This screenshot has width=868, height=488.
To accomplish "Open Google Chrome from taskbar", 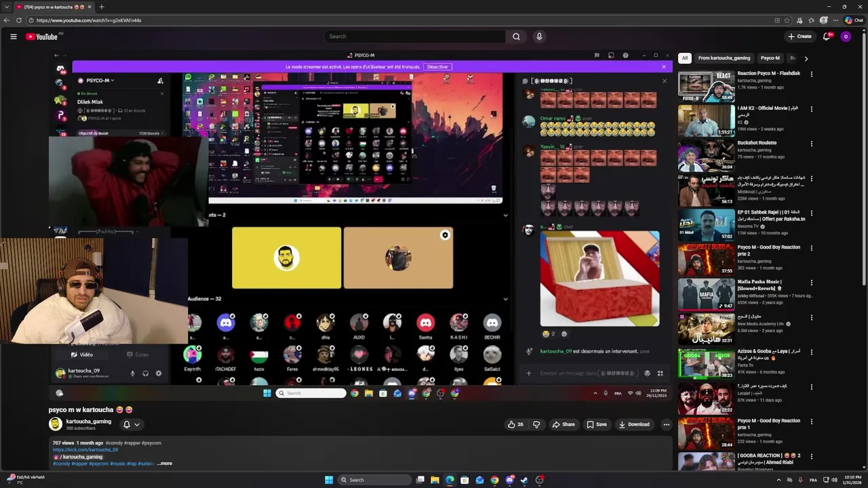I will coord(494,480).
